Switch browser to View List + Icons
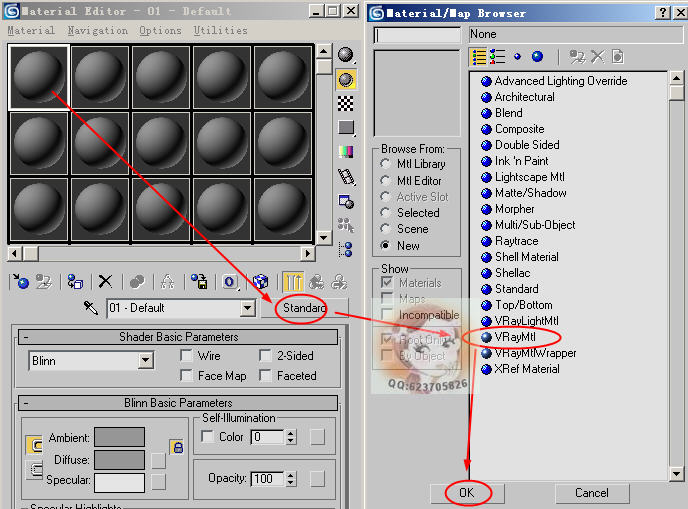Viewport: 688px width, 509px height. 498,57
